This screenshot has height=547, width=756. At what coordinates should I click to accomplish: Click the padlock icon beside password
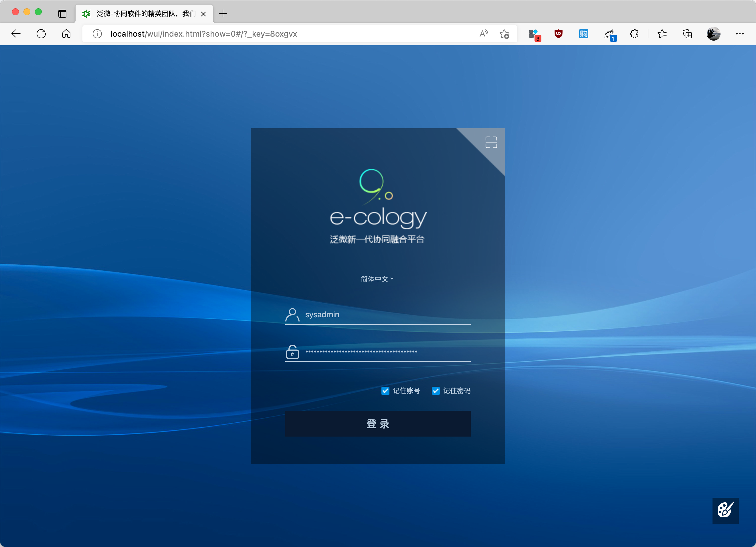tap(292, 352)
